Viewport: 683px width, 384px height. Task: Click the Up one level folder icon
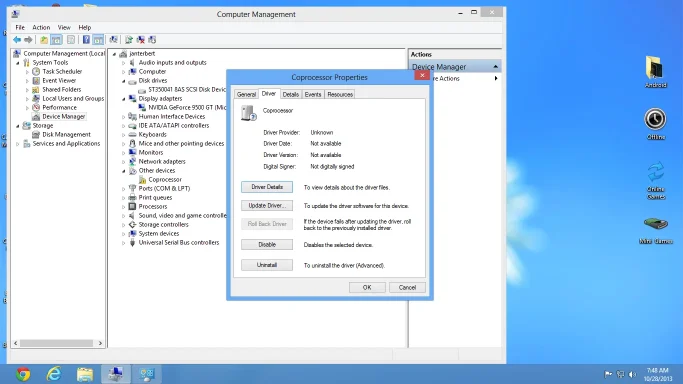click(x=44, y=40)
